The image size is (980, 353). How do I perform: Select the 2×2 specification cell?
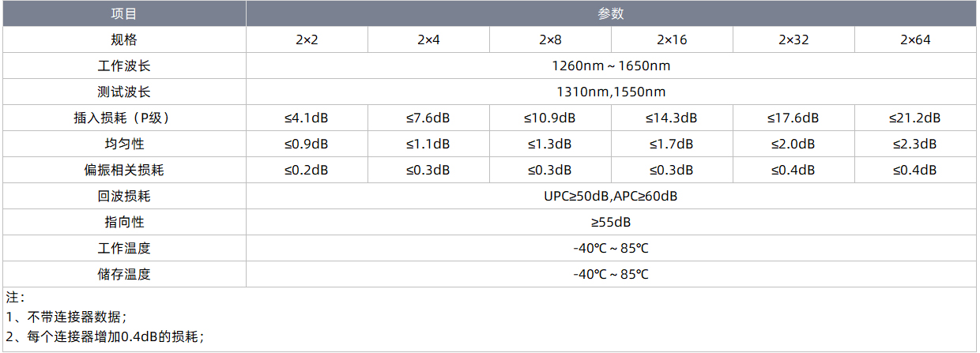point(307,39)
